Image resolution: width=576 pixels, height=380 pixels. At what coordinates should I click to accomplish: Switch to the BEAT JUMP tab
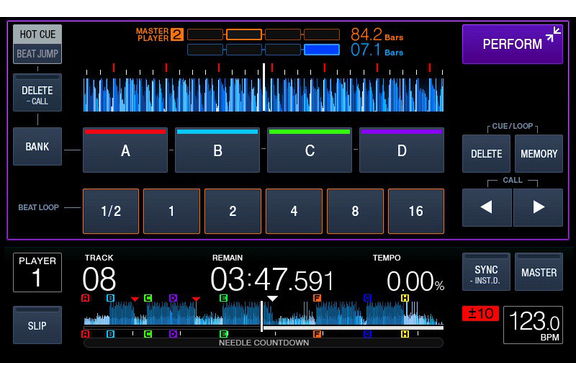click(x=37, y=54)
